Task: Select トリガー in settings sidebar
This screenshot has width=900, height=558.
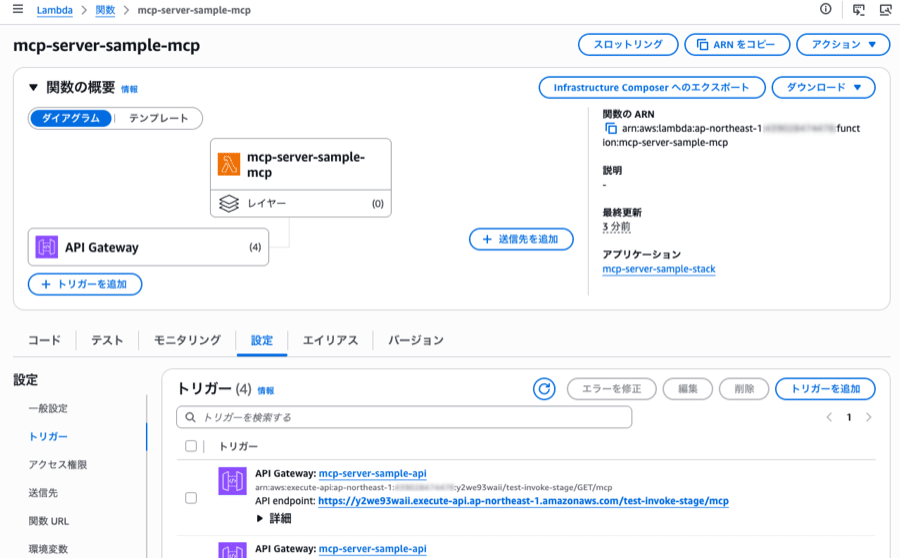Action: [48, 436]
